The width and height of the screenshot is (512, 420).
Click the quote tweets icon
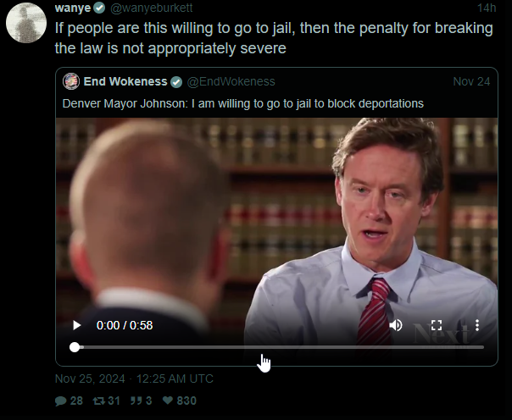pos(136,401)
